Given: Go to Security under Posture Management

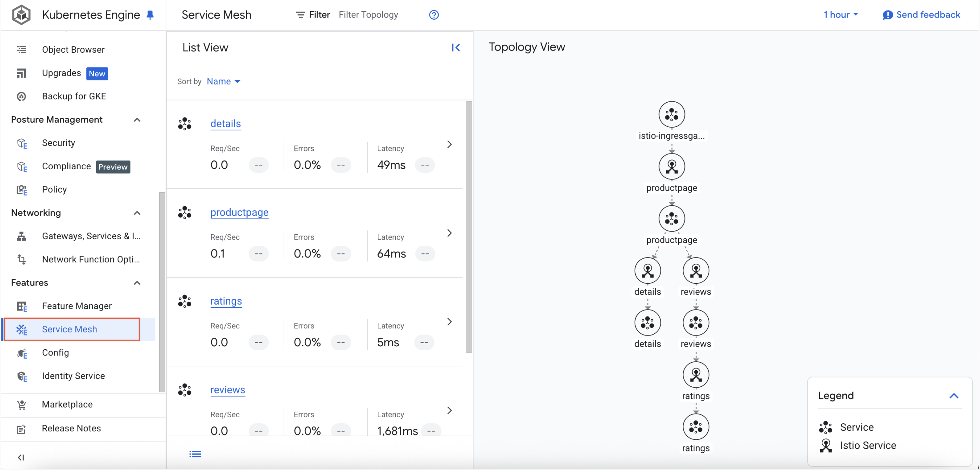Looking at the screenshot, I should click(x=59, y=143).
